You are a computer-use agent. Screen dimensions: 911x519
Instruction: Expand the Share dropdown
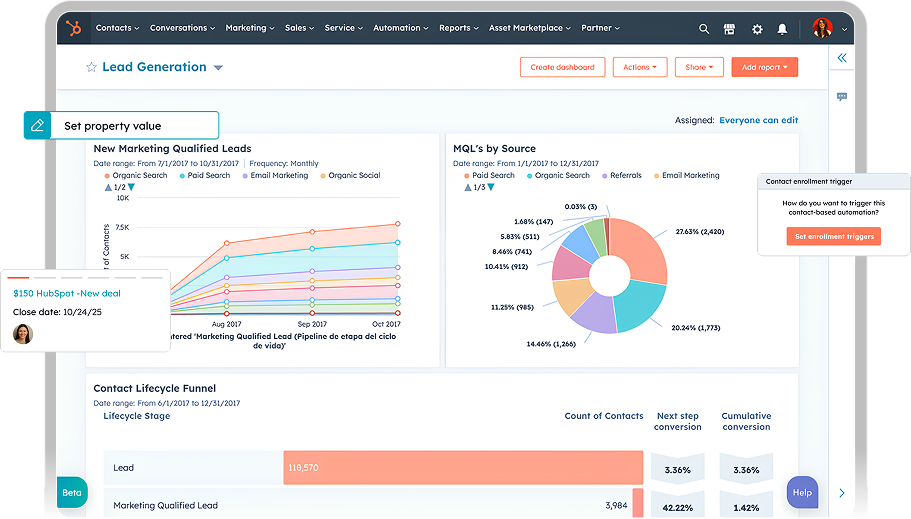pos(699,67)
